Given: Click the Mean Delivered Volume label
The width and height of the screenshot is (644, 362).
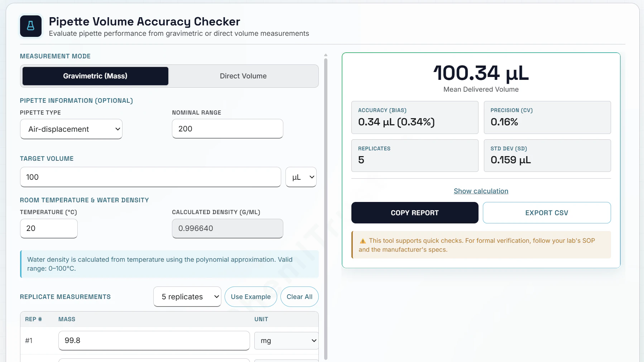Looking at the screenshot, I should click(481, 90).
